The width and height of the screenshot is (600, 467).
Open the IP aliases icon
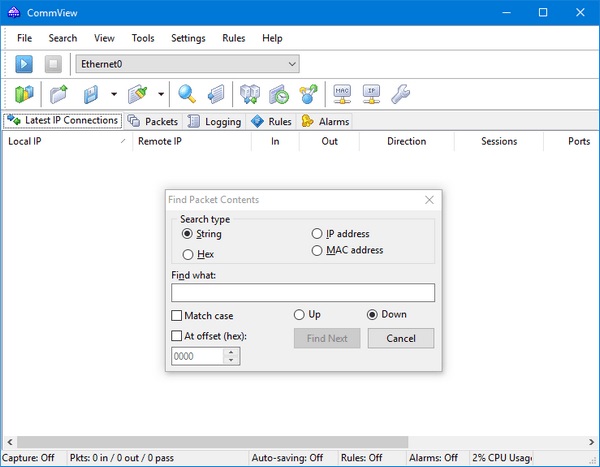pos(372,94)
